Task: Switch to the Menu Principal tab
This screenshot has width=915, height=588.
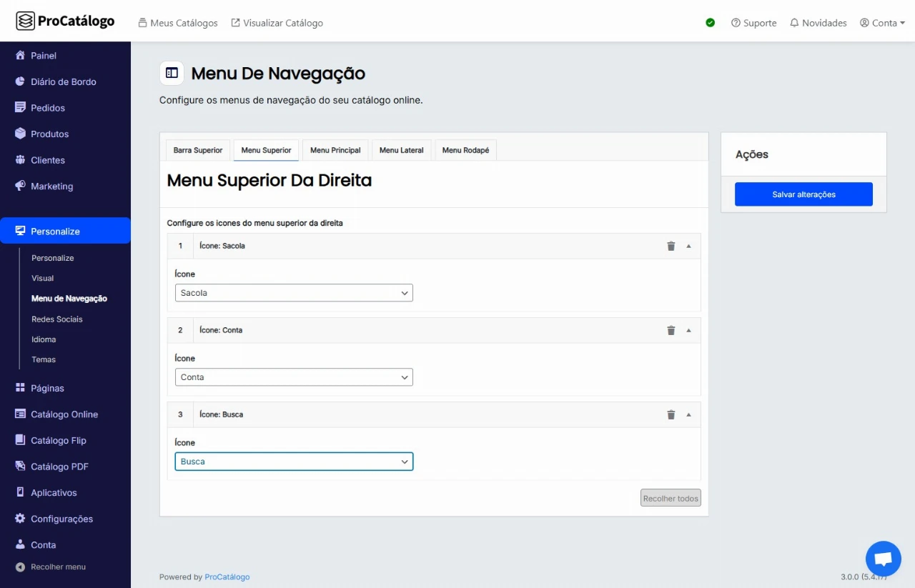Action: tap(335, 150)
